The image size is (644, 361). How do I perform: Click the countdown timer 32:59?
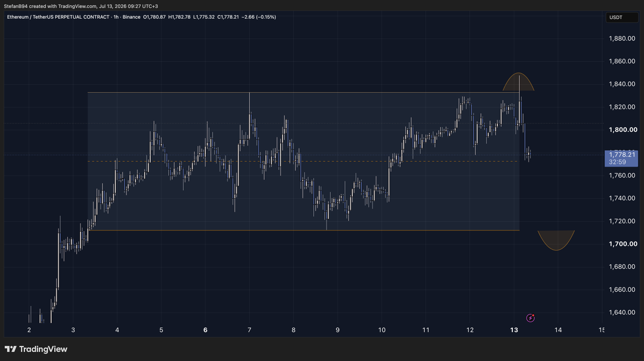[x=617, y=162]
